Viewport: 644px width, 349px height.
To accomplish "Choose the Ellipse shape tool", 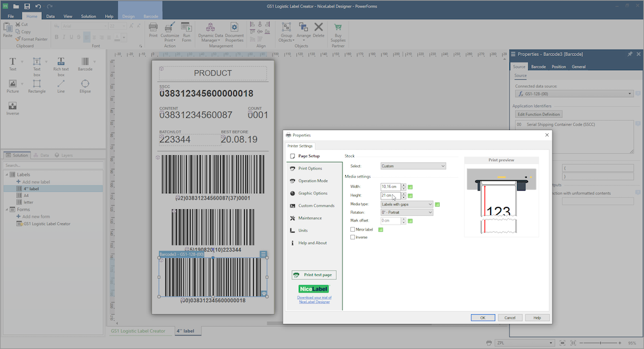I will point(85,85).
